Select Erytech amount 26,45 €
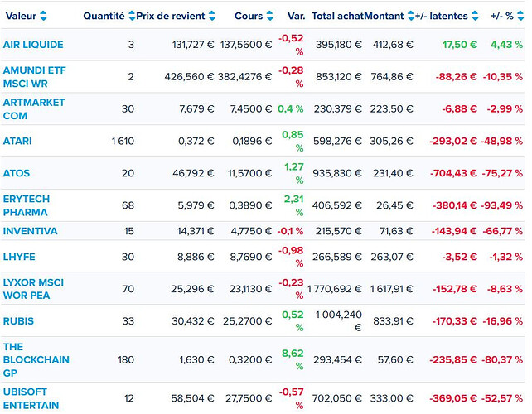532x414 pixels. click(394, 205)
